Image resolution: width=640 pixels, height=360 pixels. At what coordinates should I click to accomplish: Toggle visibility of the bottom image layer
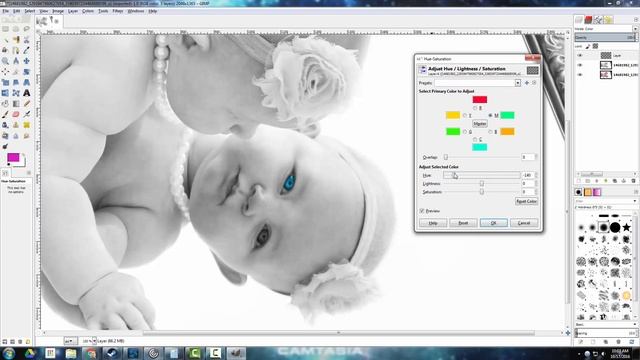pos(580,75)
